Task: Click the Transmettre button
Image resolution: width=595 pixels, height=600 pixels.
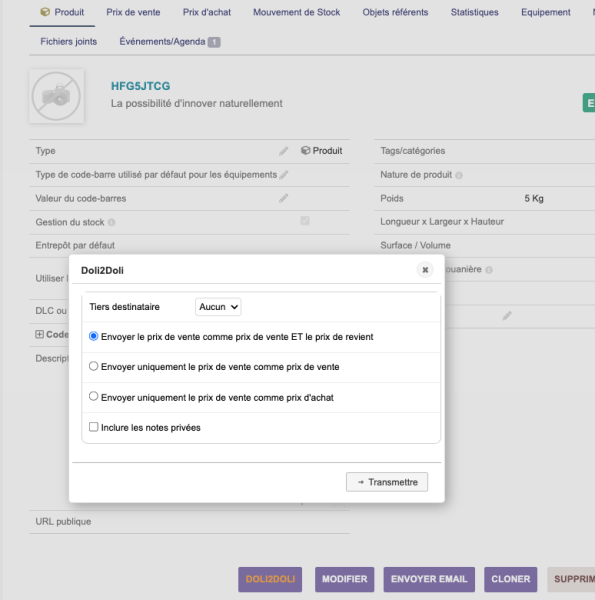Action: tap(387, 482)
